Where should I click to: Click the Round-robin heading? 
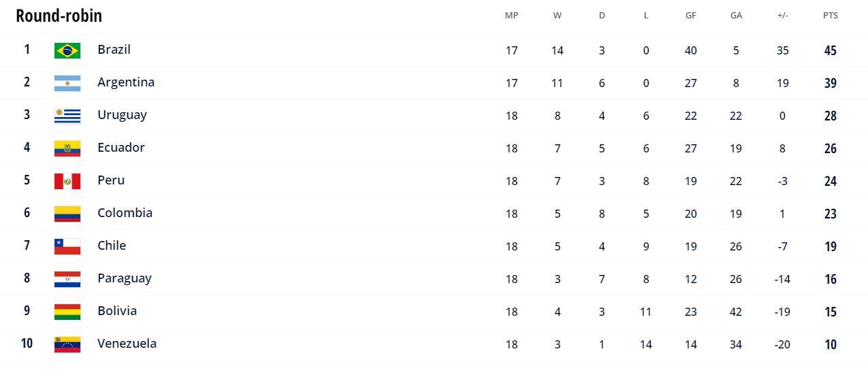59,16
